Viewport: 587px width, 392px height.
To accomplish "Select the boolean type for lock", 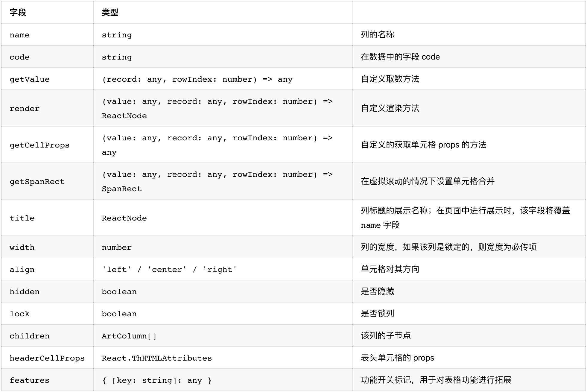I will [119, 314].
